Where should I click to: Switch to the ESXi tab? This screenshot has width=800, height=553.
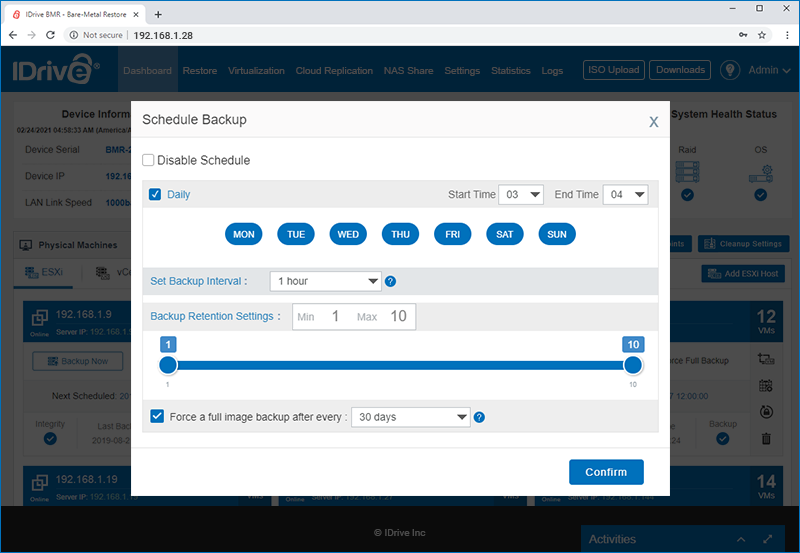[x=44, y=272]
